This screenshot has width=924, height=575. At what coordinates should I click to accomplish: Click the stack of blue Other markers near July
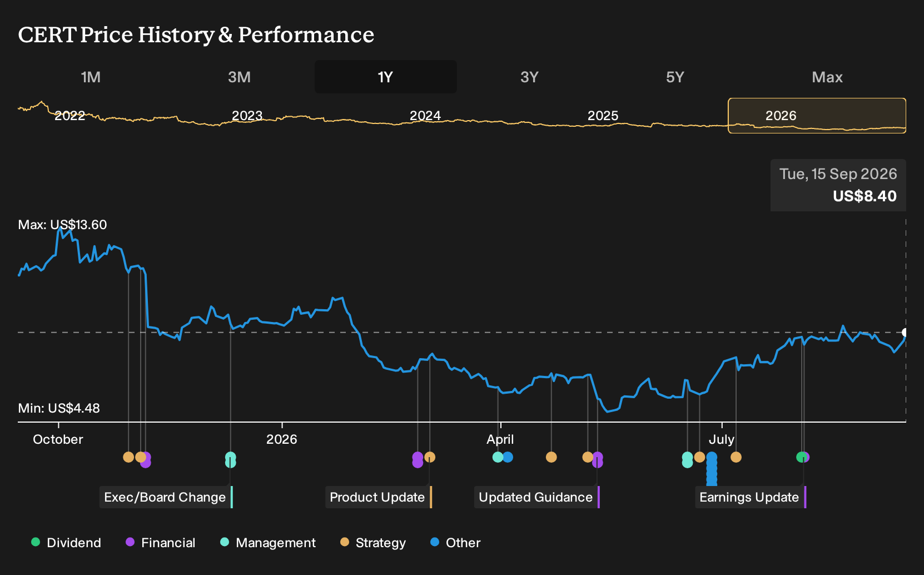712,469
